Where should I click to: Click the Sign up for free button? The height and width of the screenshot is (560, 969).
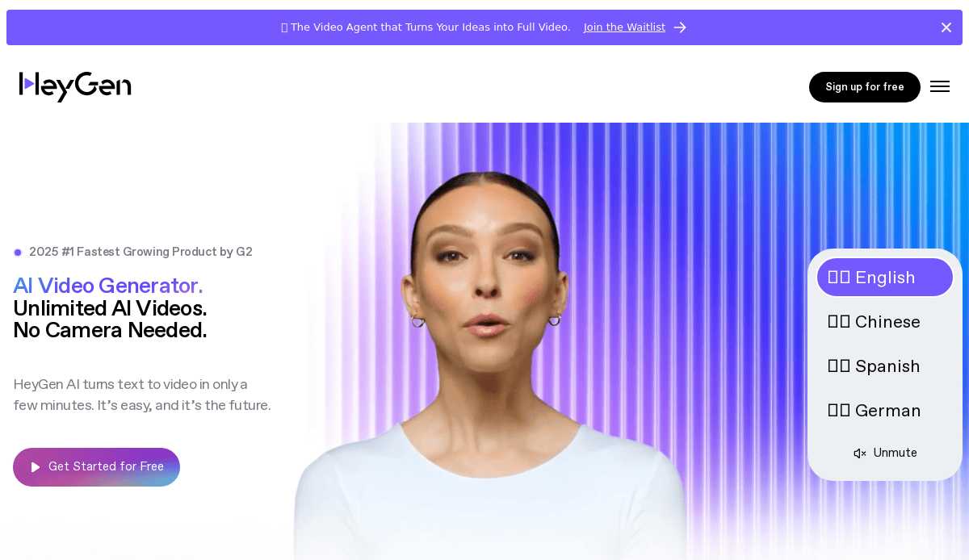(864, 87)
